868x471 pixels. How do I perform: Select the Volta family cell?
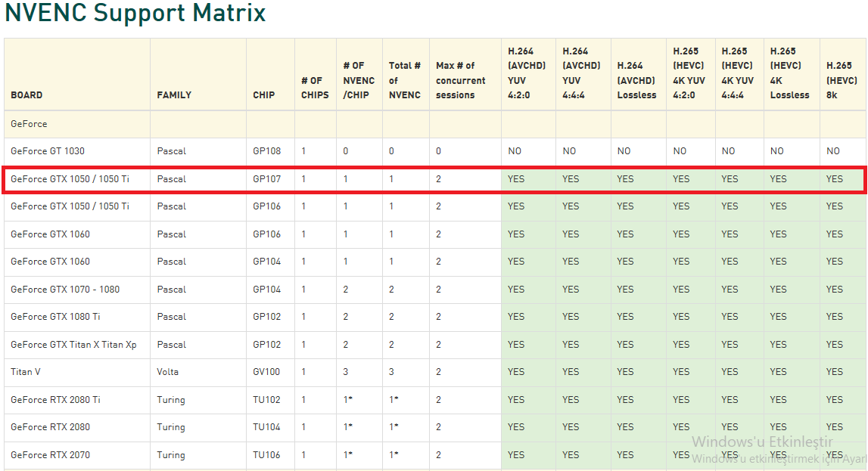pyautogui.click(x=168, y=372)
